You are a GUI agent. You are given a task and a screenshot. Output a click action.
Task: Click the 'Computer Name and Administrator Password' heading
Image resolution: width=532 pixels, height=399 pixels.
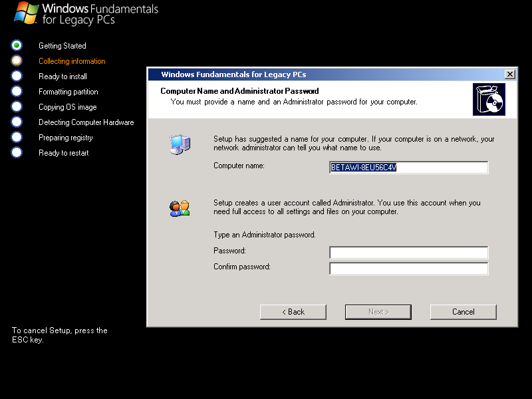(239, 91)
